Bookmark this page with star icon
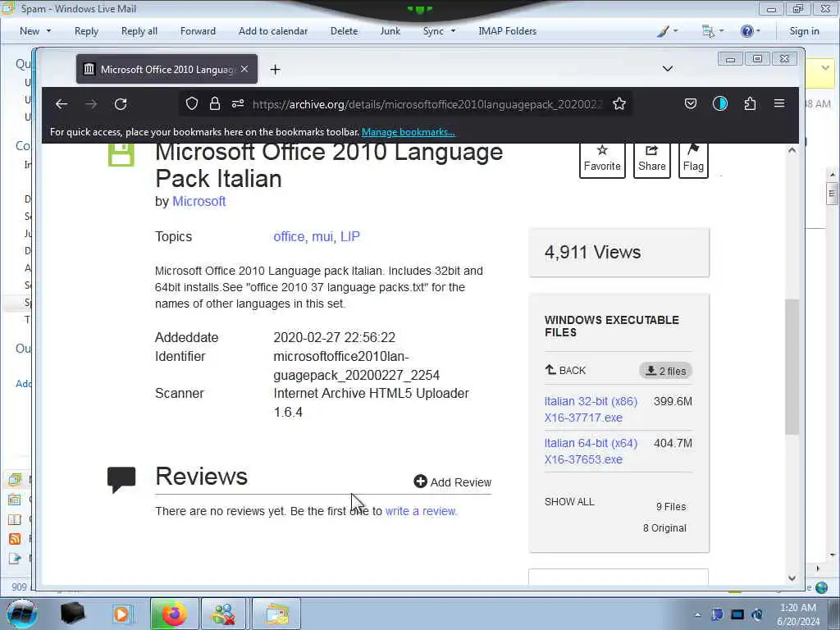840x630 pixels. pos(619,104)
